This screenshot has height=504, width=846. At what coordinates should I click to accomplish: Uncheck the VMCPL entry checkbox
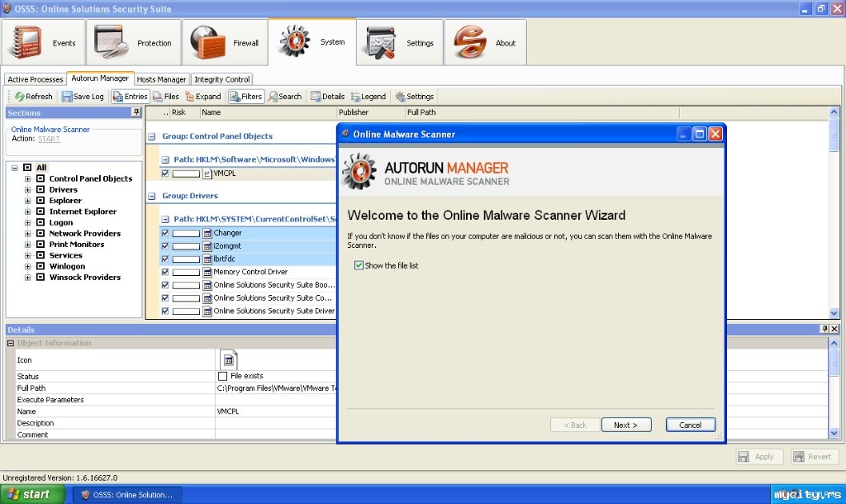[x=165, y=174]
